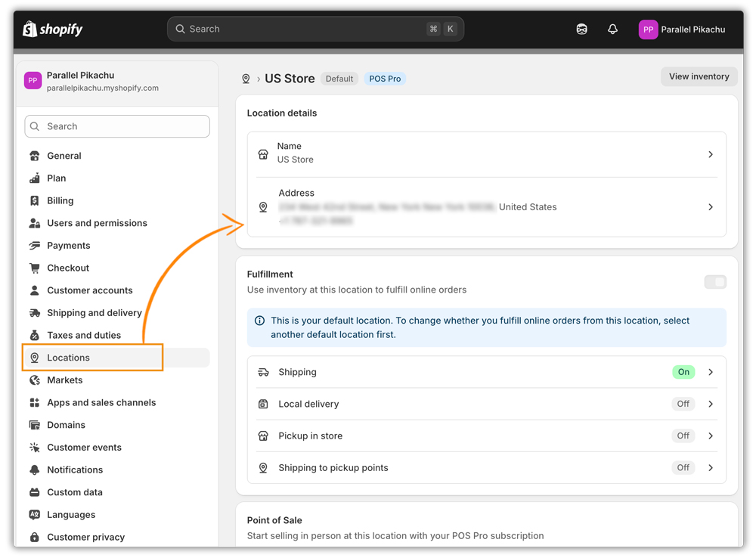This screenshot has height=558, width=756.
Task: Click the Parallel Pikachu avatar in the top bar
Action: (648, 29)
